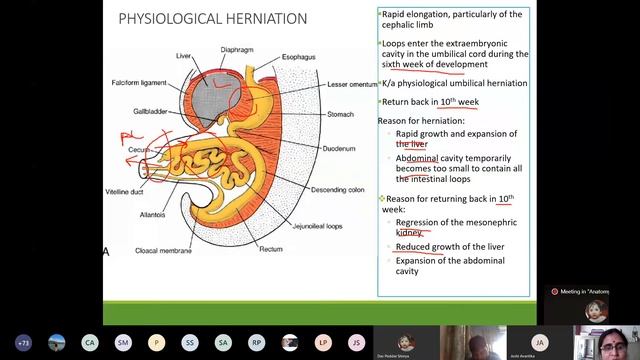Select the JA avatar of Joshi Avantika
640x360 pixels.
[x=540, y=342]
